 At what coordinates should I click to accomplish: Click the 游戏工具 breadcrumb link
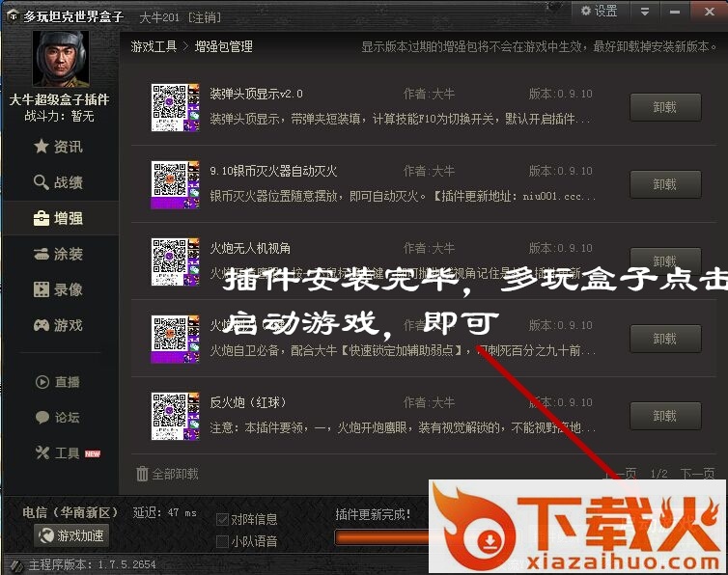pyautogui.click(x=154, y=46)
